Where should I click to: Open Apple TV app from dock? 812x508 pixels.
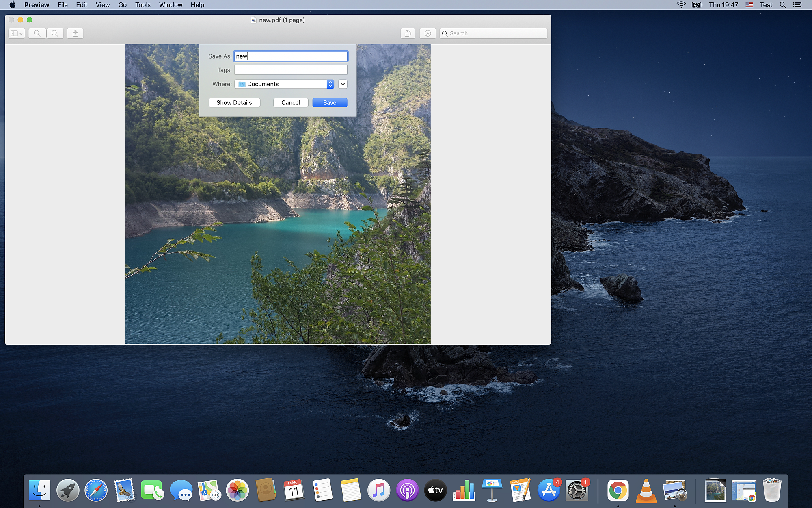435,491
